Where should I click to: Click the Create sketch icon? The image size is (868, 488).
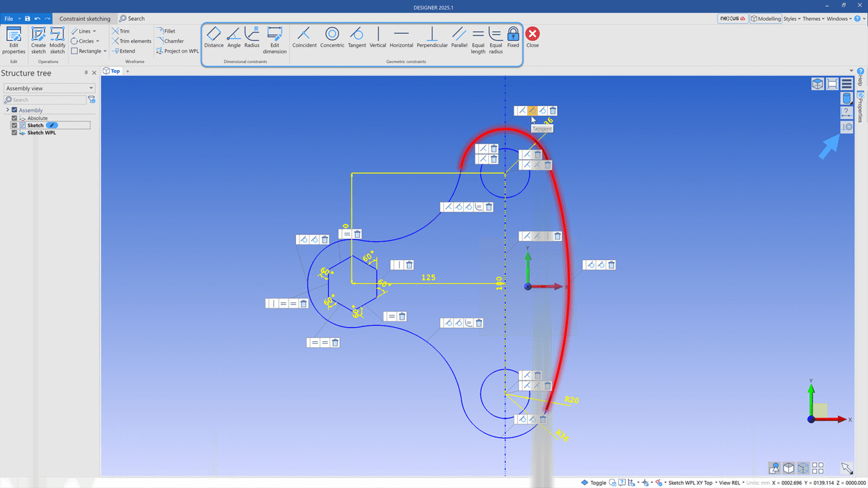point(38,41)
